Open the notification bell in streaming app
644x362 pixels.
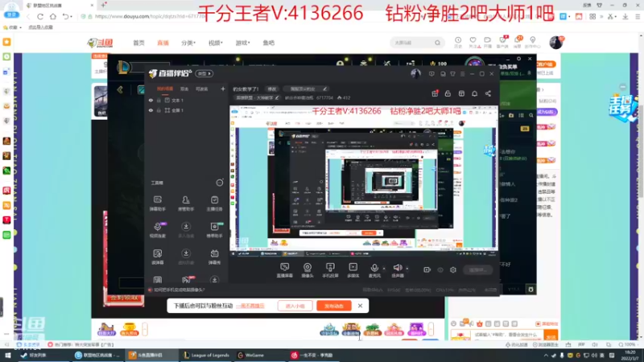click(474, 93)
